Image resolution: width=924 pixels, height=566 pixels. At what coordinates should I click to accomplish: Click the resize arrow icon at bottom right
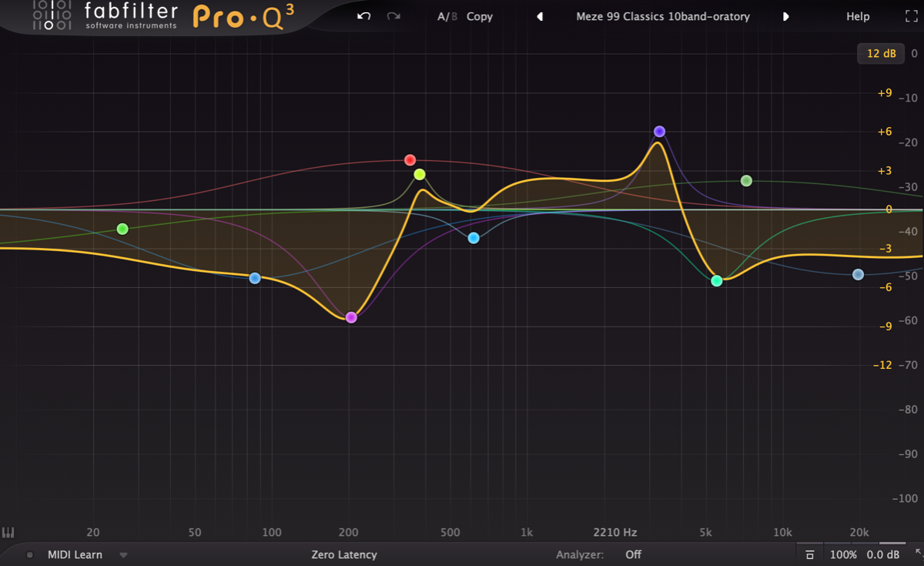point(916,554)
